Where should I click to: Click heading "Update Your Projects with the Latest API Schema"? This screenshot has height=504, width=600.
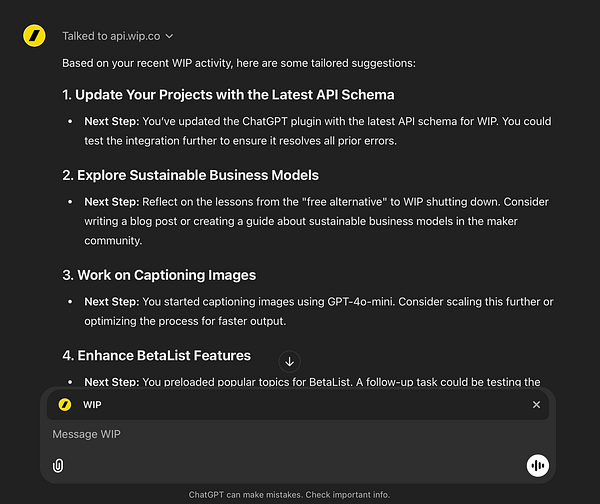pyautogui.click(x=228, y=95)
